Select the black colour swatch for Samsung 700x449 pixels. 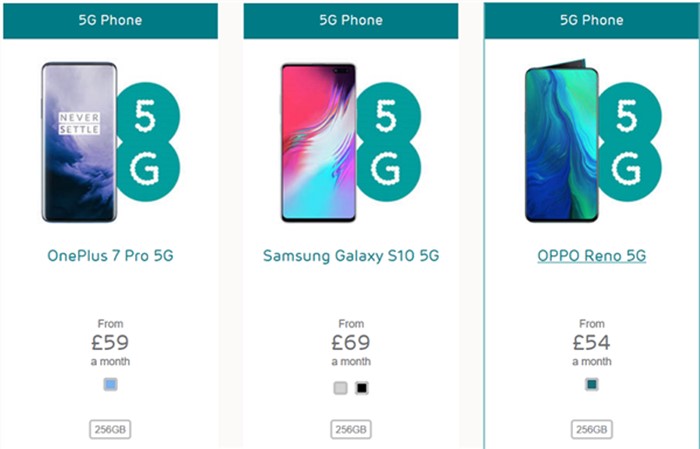[362, 388]
